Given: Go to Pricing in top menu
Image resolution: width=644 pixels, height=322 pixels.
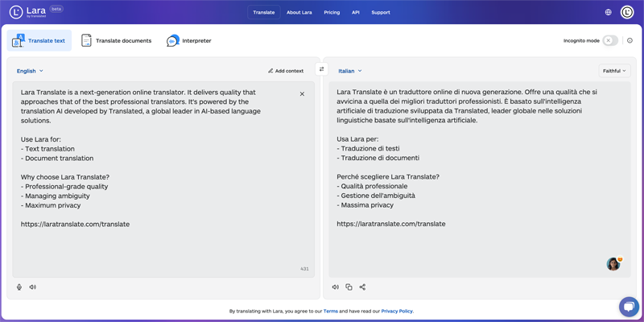Looking at the screenshot, I should (x=332, y=12).
